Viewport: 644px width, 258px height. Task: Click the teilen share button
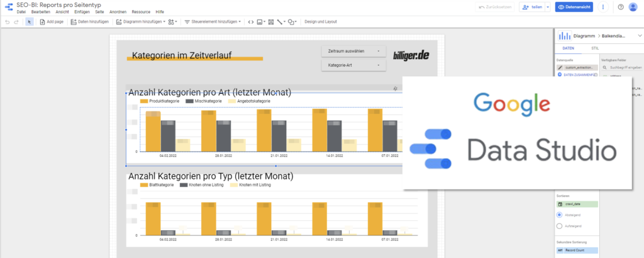tap(532, 7)
